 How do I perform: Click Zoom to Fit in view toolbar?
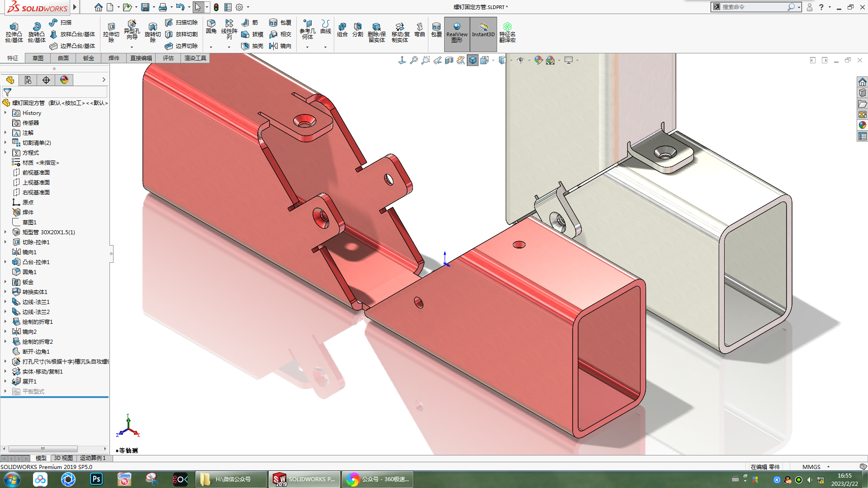[x=413, y=60]
